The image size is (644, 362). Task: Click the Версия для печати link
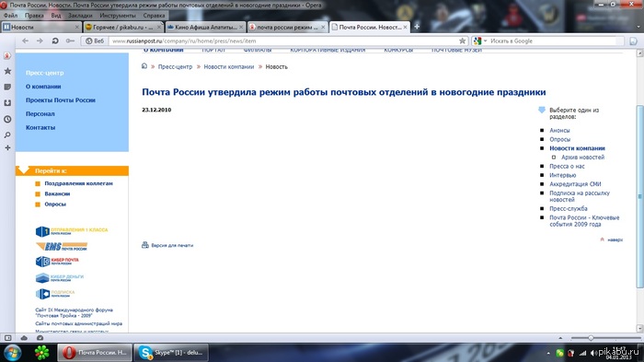point(172,245)
